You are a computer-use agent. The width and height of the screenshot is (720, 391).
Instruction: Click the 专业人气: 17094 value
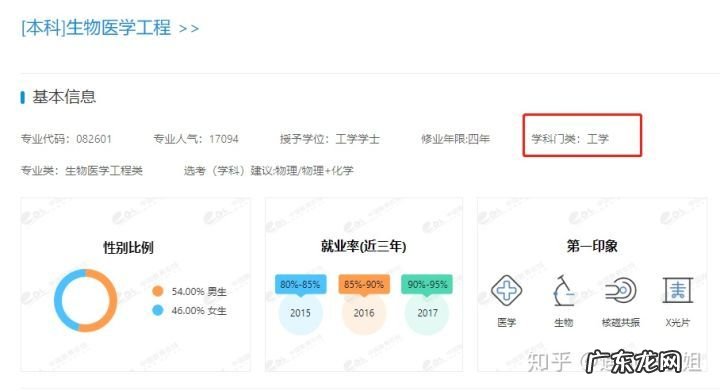tap(196, 139)
